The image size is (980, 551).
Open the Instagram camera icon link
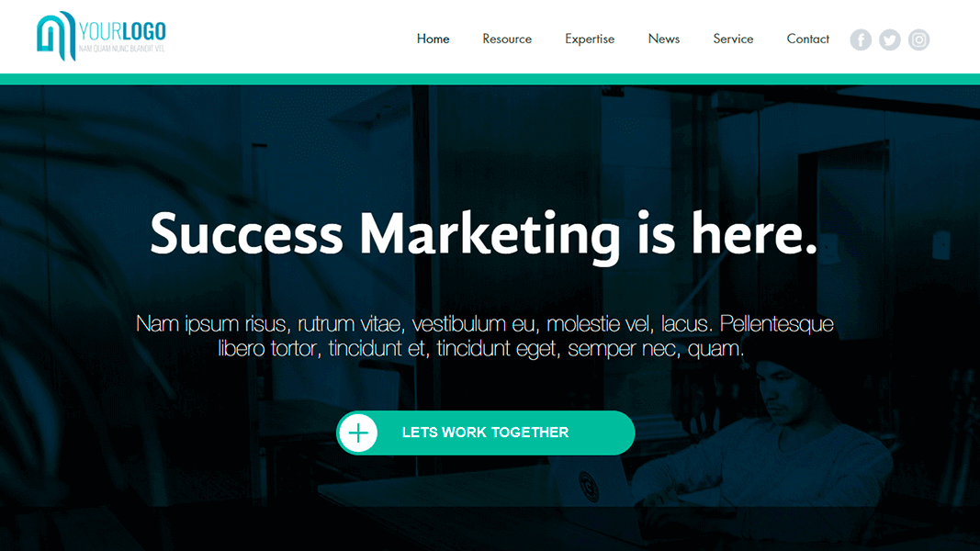tap(918, 40)
